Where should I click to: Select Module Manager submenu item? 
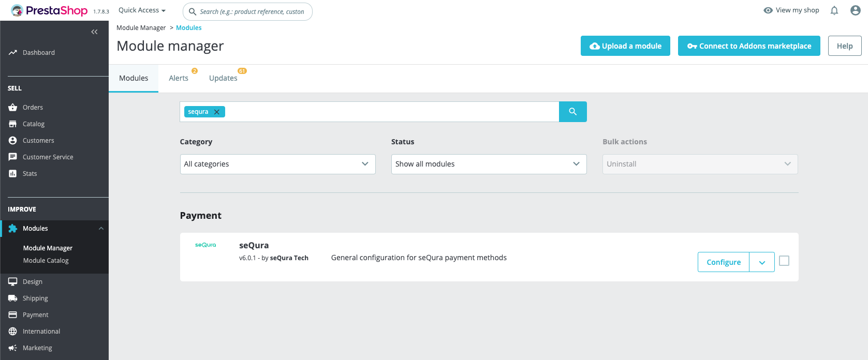point(48,248)
